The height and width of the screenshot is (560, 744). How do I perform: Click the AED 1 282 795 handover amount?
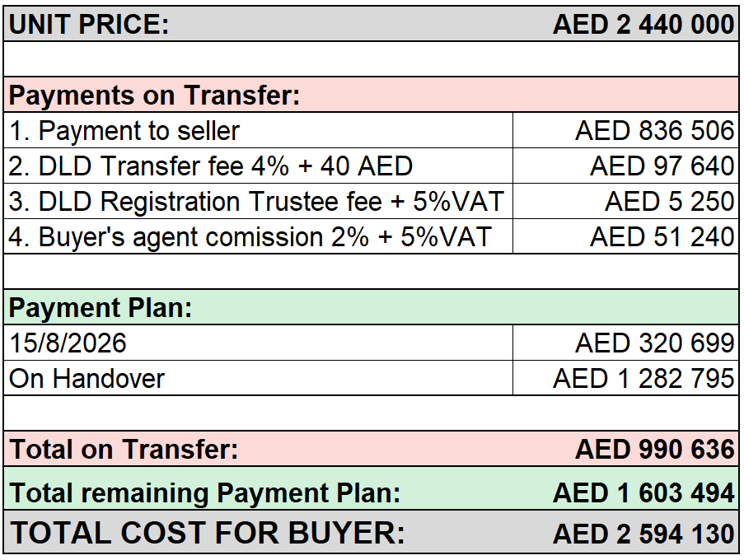click(x=643, y=378)
